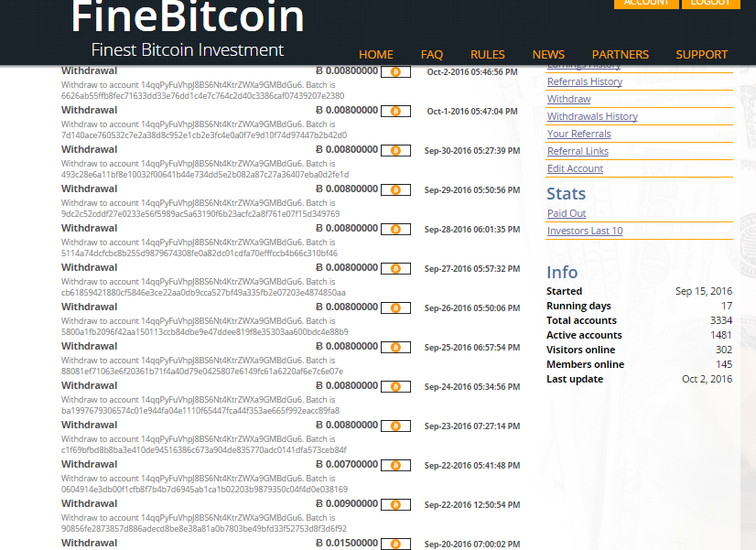Select the bitcoin icon for Sep-28-2016 withdrawal
Image resolution: width=756 pixels, height=550 pixels.
click(x=395, y=230)
